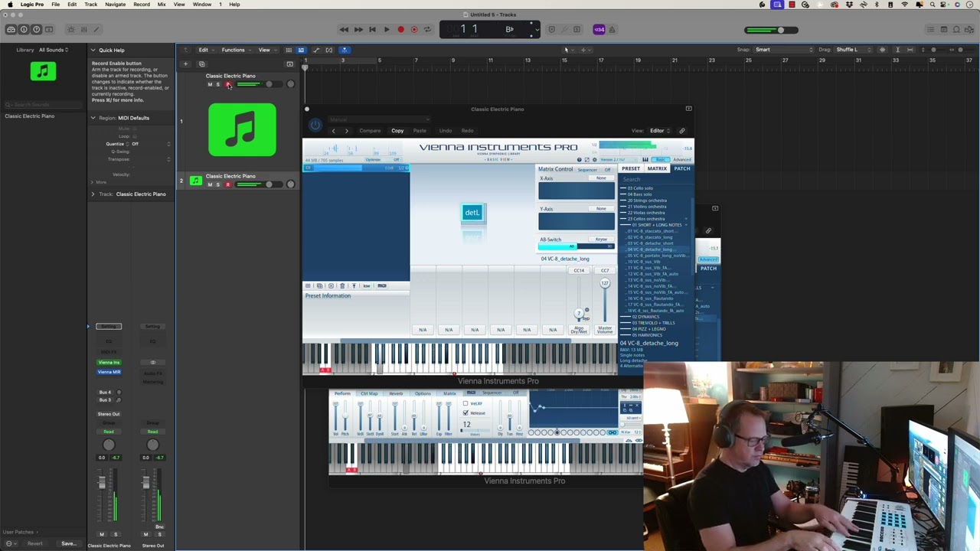980x551 pixels.
Task: Toggle record enable on track 2
Action: 227,184
